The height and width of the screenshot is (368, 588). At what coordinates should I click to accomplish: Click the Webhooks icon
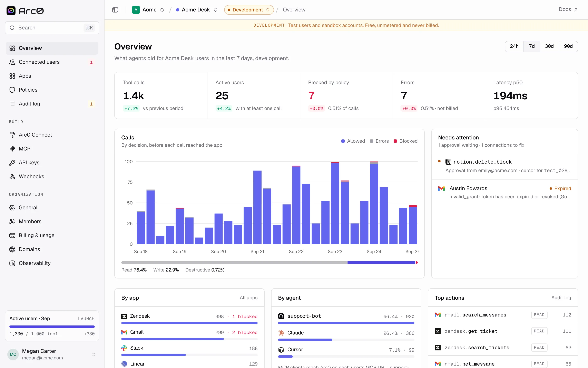(x=12, y=176)
